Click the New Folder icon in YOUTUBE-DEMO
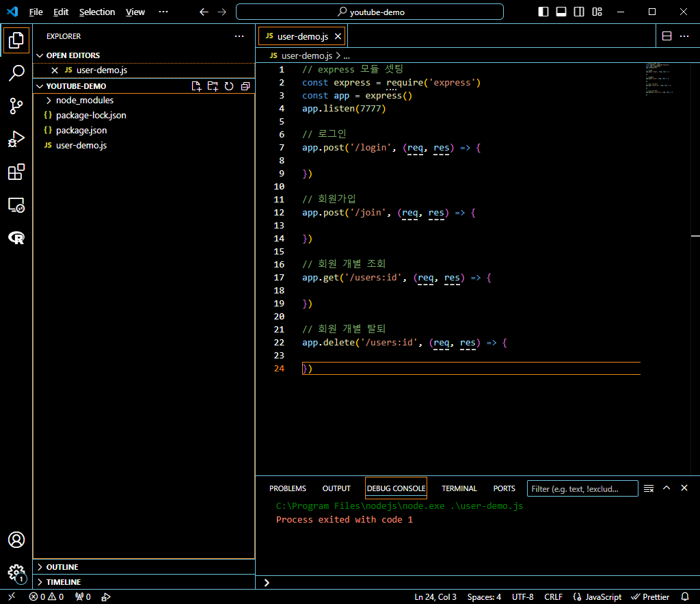 pyautogui.click(x=213, y=86)
